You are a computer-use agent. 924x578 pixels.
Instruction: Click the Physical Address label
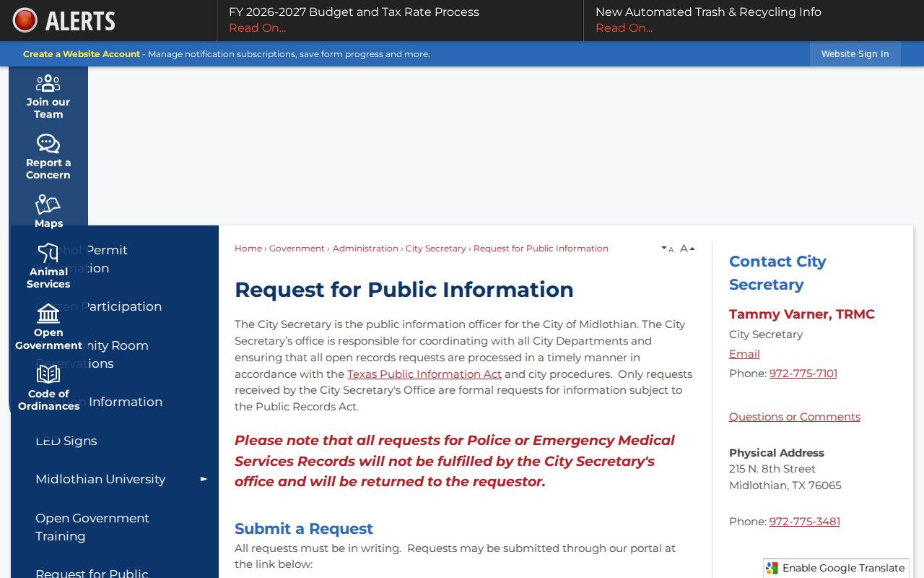click(x=777, y=453)
